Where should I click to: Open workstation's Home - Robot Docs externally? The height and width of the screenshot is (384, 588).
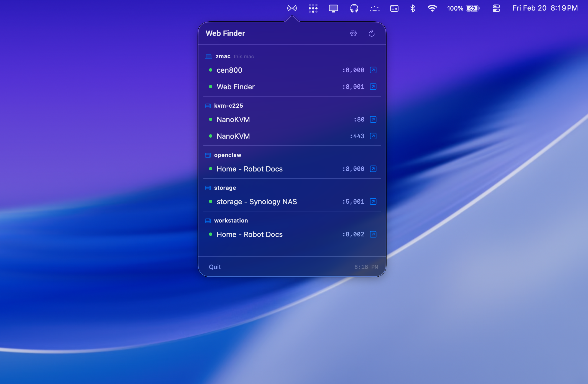pyautogui.click(x=373, y=234)
